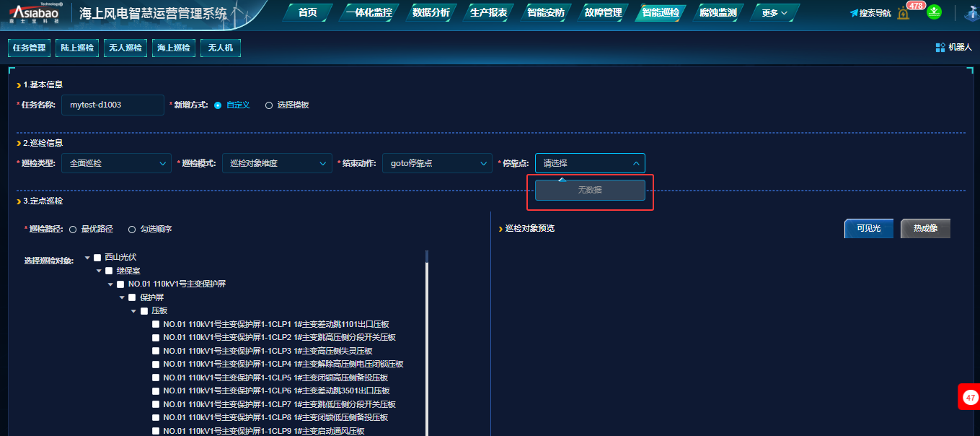This screenshot has width=980, height=436.
Task: Collapse the 西山光伏 tree node arrow
Action: (87, 258)
